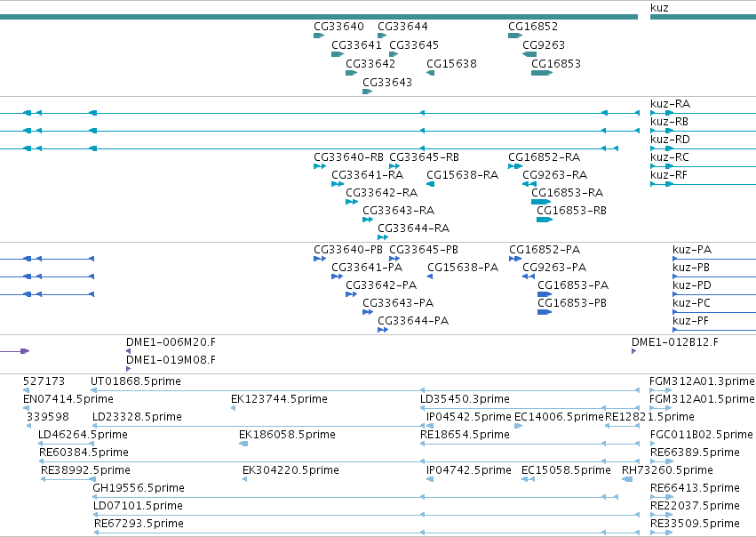Click the kuz-RD transcript label
This screenshot has height=537, width=756.
click(670, 140)
